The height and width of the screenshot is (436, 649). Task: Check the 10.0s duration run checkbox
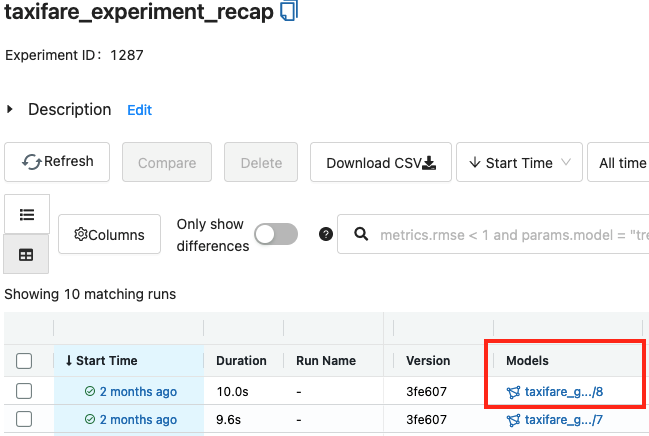[24, 391]
